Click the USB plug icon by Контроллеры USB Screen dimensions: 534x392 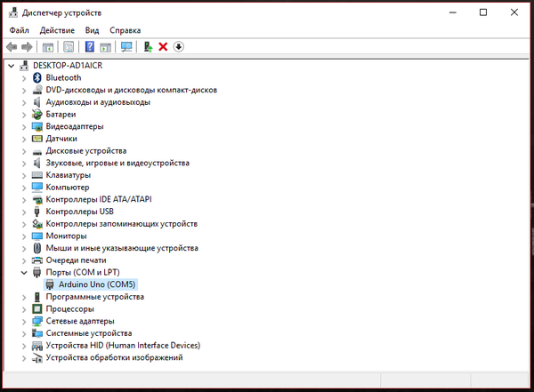click(37, 212)
